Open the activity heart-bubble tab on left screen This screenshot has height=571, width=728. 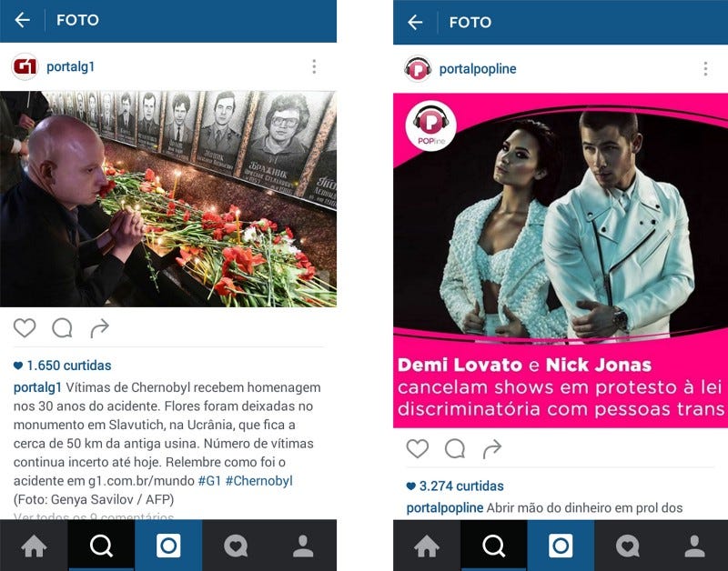[236, 546]
